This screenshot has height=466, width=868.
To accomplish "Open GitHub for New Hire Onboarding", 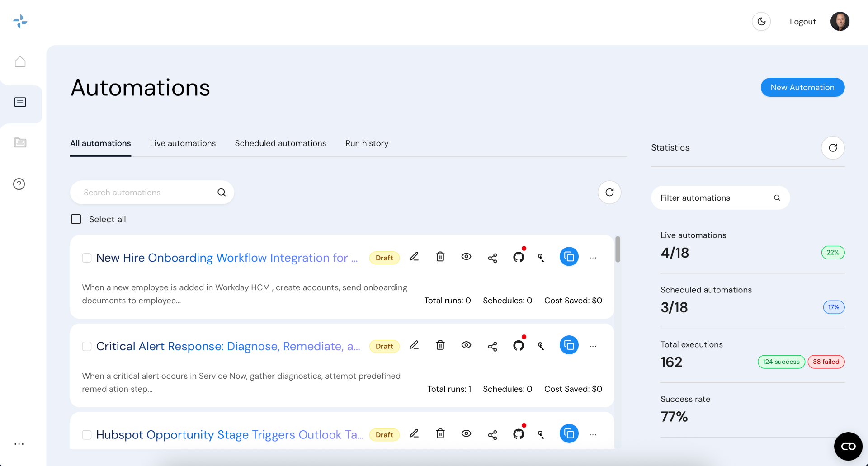I will point(519,257).
